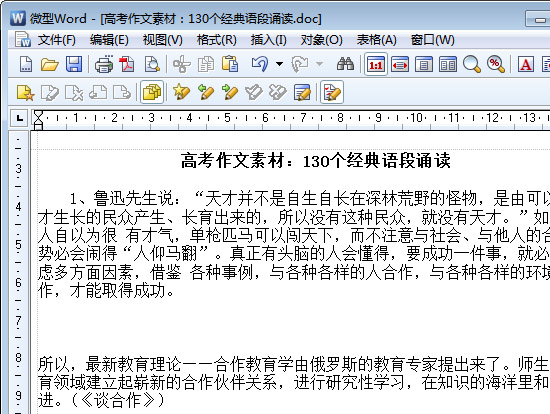Open zoom percentage icon

click(x=496, y=64)
